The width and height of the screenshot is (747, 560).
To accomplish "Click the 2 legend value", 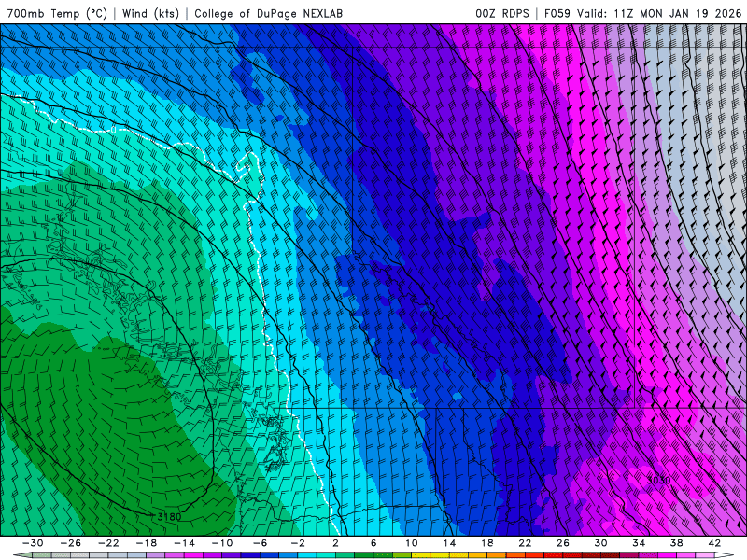I will tap(335, 543).
